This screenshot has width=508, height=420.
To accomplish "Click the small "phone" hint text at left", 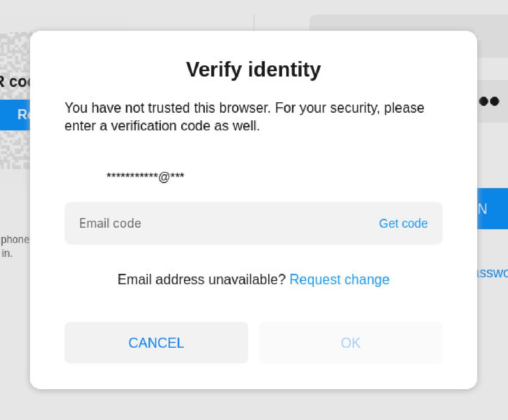I will coord(15,240).
